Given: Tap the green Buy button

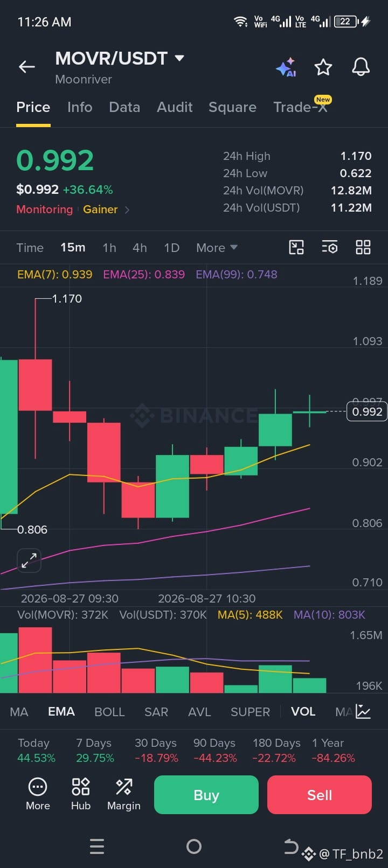Looking at the screenshot, I should [206, 795].
